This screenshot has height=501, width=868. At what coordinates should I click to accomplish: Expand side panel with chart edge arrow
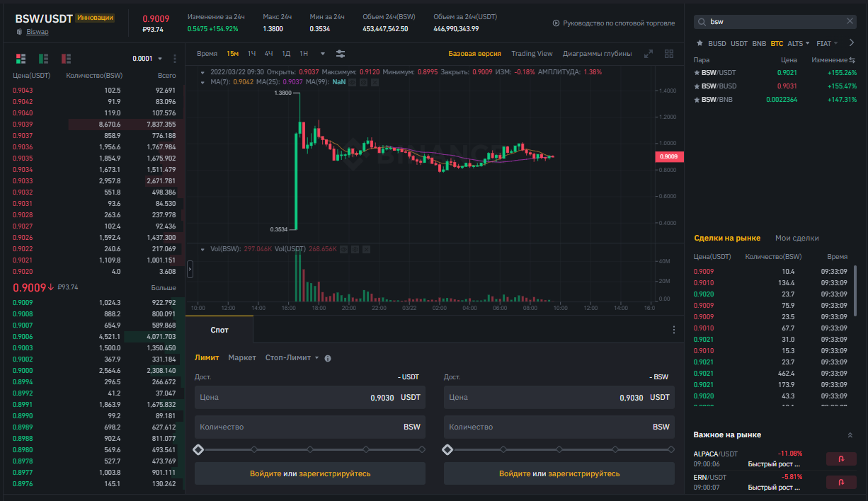coord(190,269)
